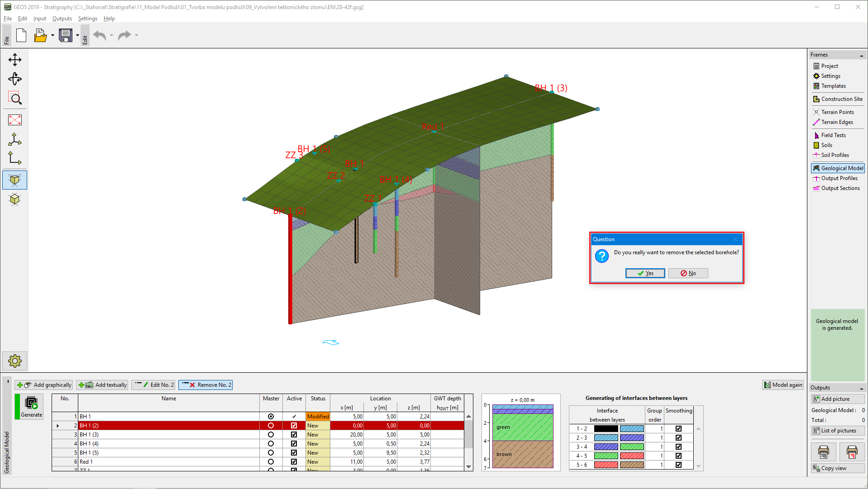Click No to keep the selected borehole

click(688, 273)
